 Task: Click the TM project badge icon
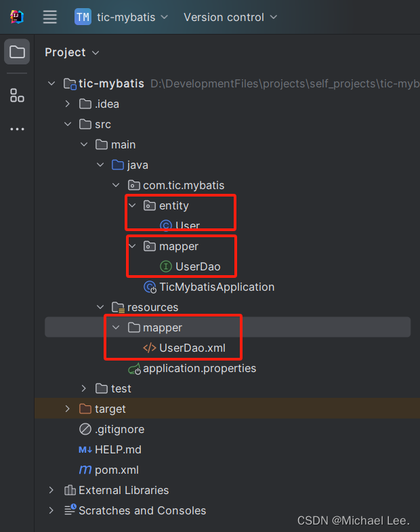point(83,17)
